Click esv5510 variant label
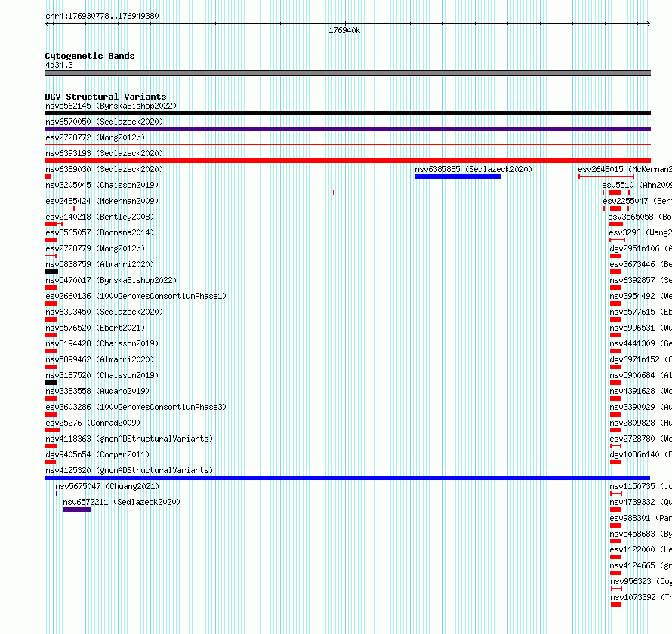 click(x=637, y=185)
